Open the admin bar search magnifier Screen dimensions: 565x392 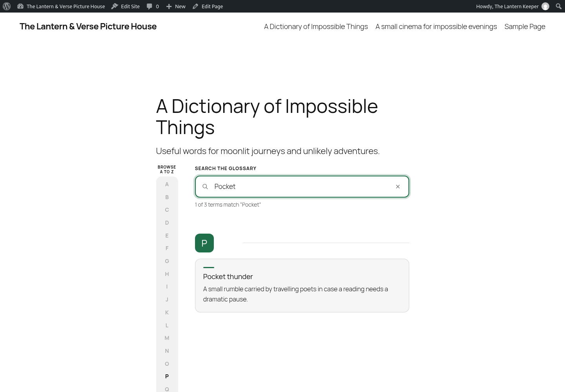click(559, 6)
